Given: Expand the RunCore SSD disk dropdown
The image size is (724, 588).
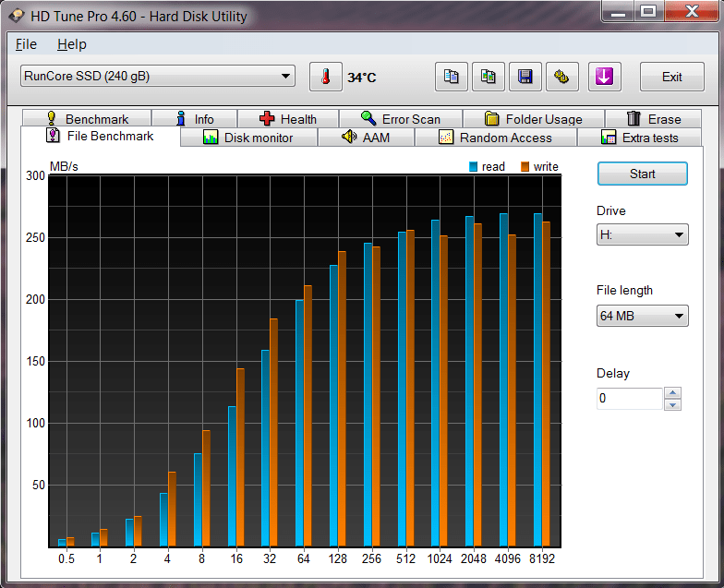Looking at the screenshot, I should (158, 76).
